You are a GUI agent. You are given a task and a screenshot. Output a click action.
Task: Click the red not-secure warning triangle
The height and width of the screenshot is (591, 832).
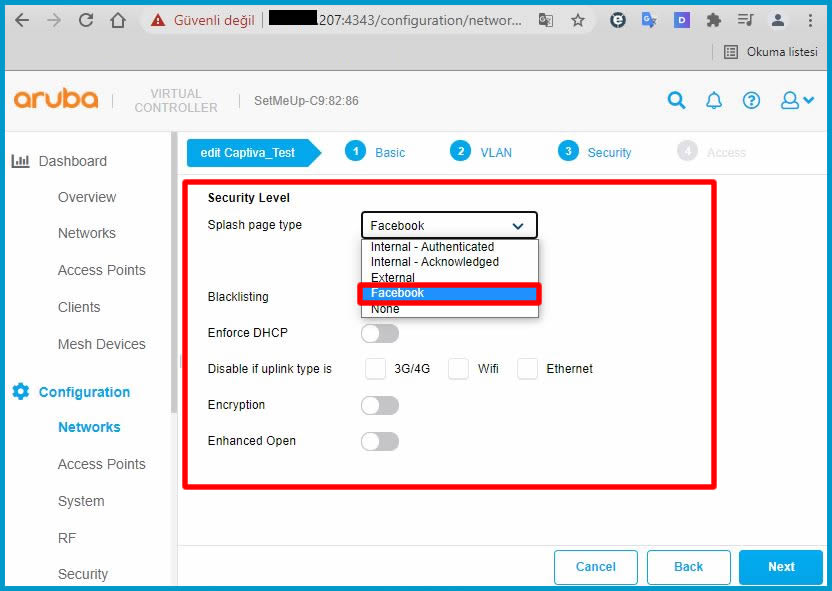click(158, 21)
